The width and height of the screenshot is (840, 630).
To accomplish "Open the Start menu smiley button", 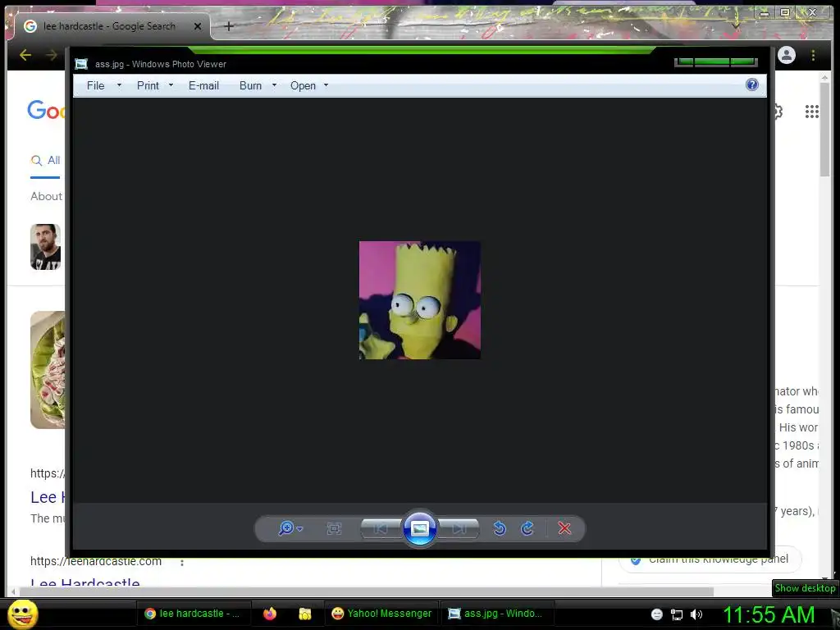I will [22, 614].
